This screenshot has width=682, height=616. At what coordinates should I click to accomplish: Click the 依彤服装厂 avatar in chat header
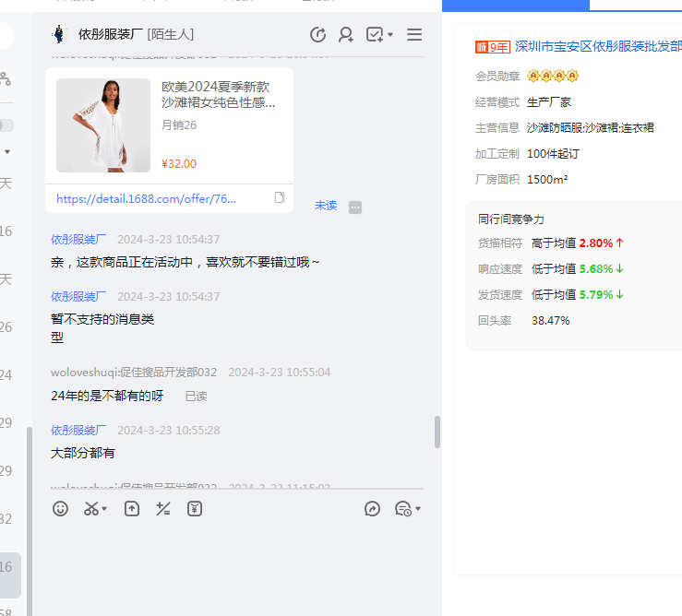point(60,35)
